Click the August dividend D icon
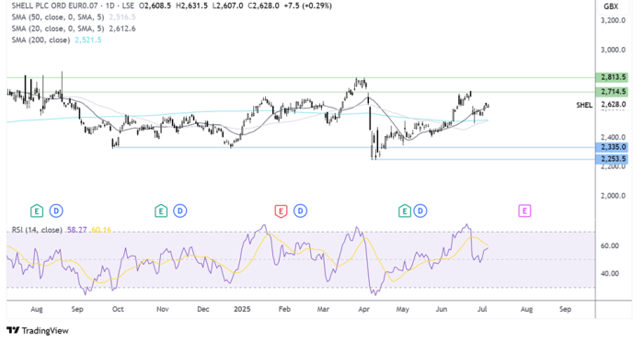 coord(56,211)
